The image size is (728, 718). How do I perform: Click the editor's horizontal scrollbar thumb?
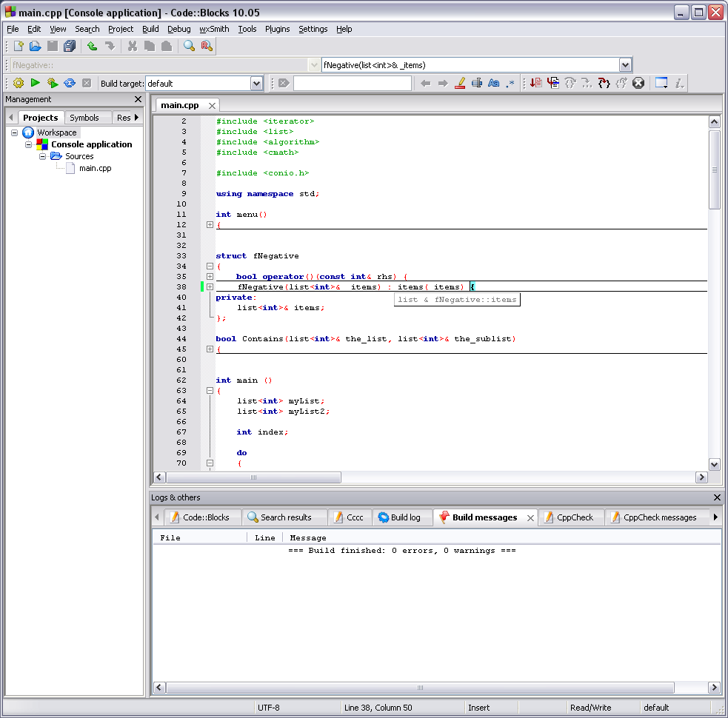(253, 477)
